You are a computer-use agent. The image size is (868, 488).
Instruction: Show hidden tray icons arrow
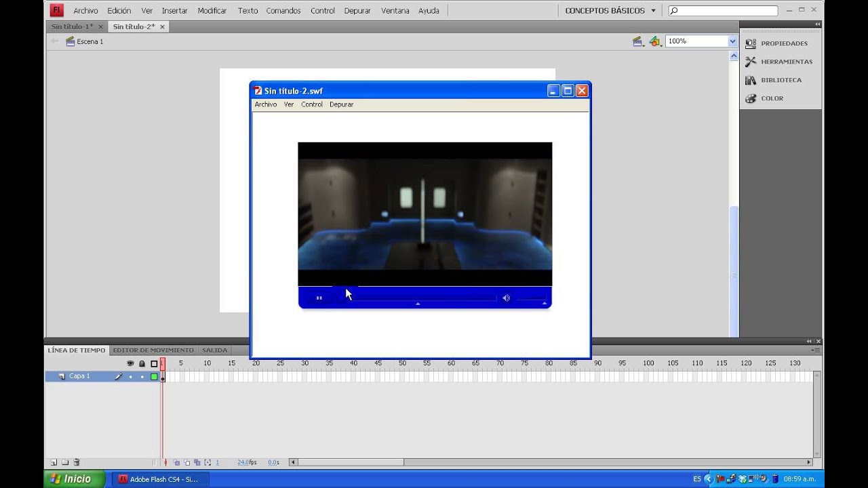pos(709,479)
